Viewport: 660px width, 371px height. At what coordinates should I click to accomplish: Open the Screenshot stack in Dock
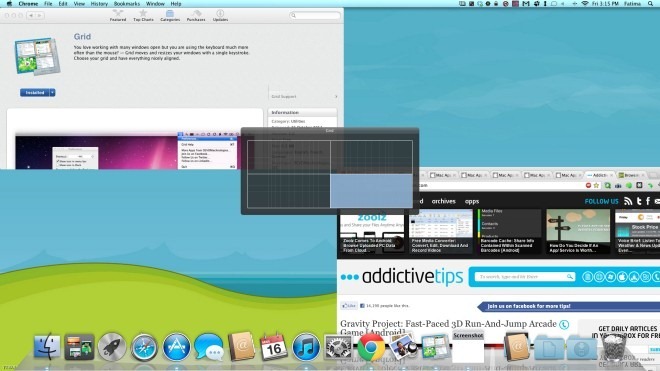coord(468,347)
